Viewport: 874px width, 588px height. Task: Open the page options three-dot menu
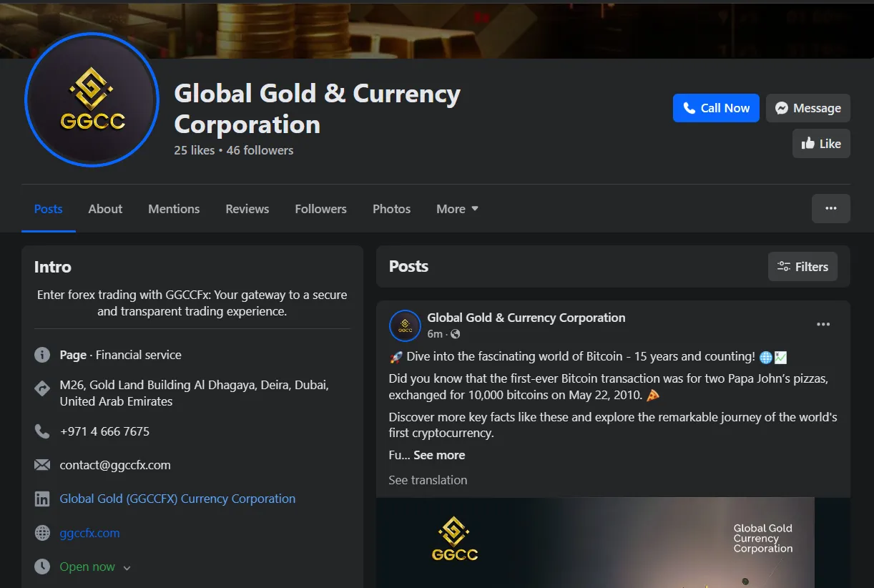(831, 208)
